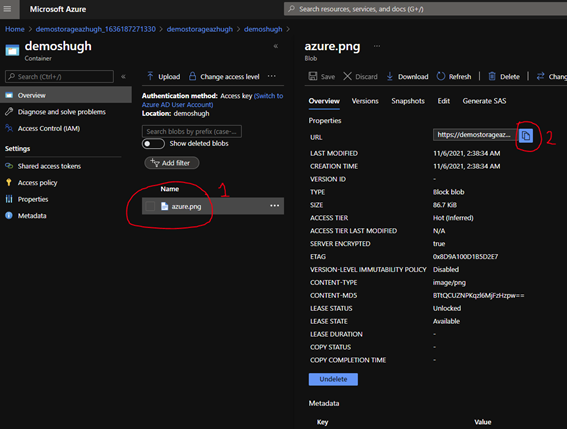Sort by the Name column header

[x=170, y=189]
